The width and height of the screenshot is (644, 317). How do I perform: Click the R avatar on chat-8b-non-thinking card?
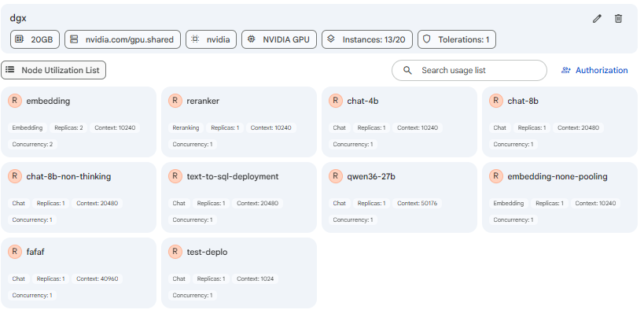(15, 176)
